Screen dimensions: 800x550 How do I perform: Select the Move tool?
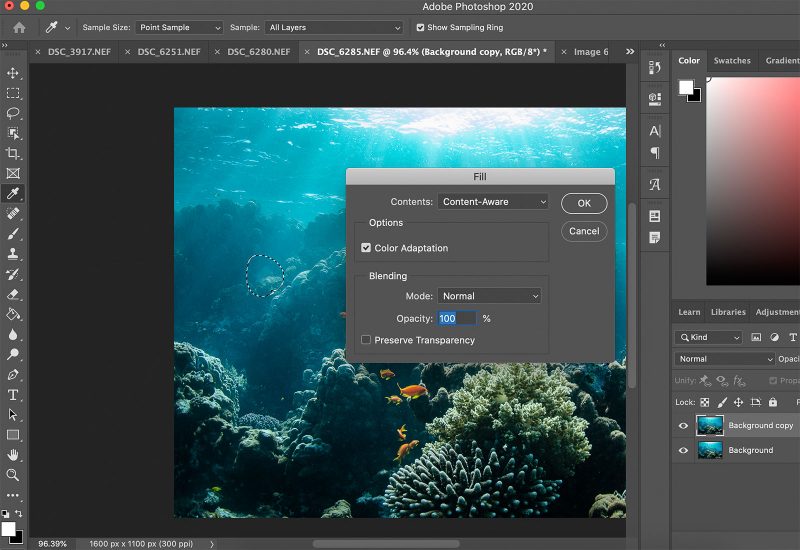click(13, 73)
